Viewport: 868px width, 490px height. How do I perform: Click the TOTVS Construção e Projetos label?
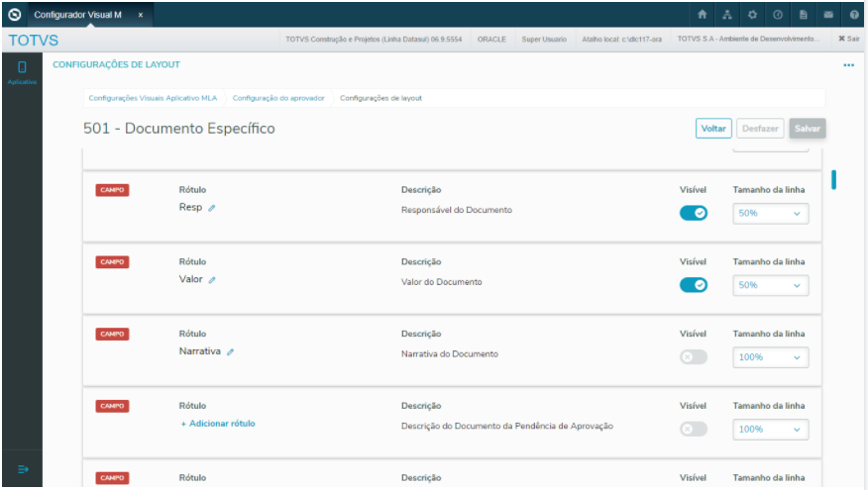point(374,40)
